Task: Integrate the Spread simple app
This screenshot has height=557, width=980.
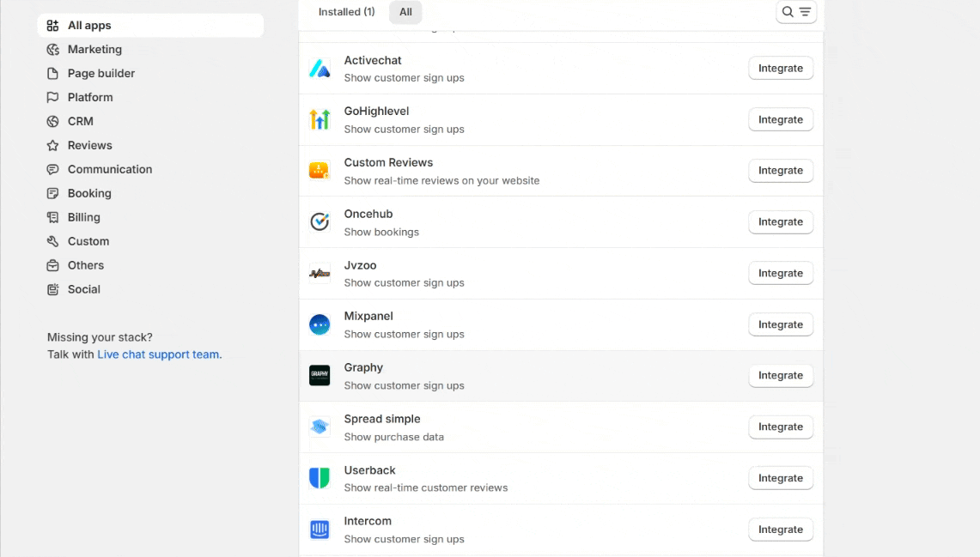Action: 780,427
